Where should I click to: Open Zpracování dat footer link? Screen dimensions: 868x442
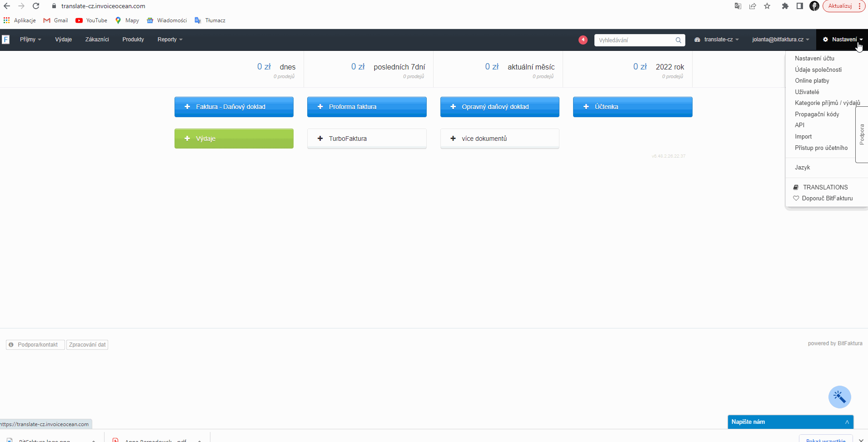point(87,345)
